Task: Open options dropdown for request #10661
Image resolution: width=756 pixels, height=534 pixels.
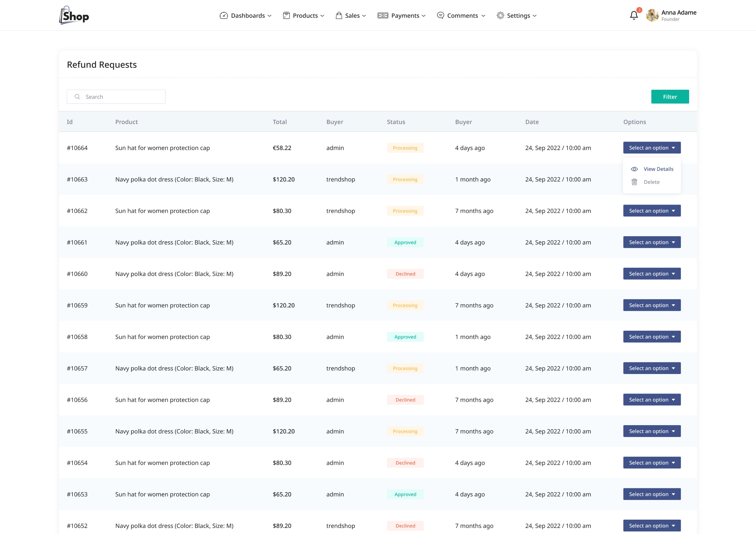Action: tap(652, 242)
